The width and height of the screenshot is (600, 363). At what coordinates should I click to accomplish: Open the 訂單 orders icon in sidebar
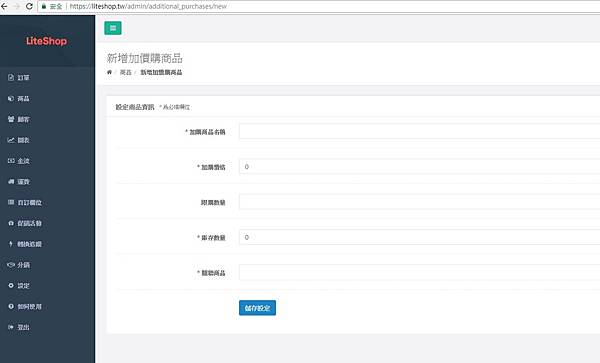pyautogui.click(x=11, y=77)
